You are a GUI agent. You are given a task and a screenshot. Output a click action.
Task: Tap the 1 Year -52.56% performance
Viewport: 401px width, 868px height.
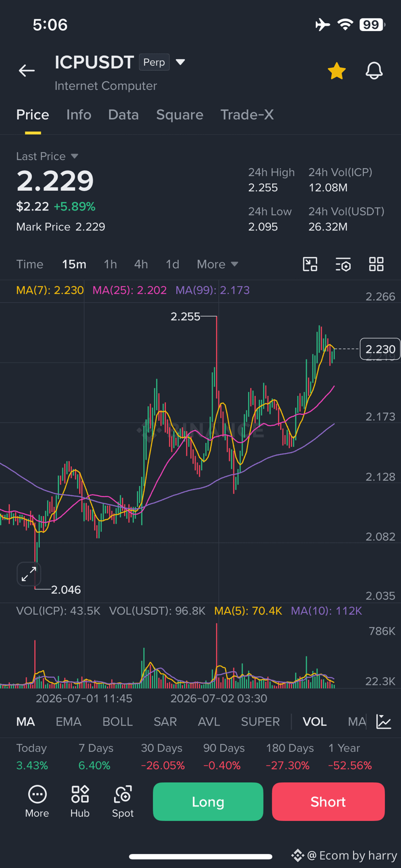click(350, 757)
